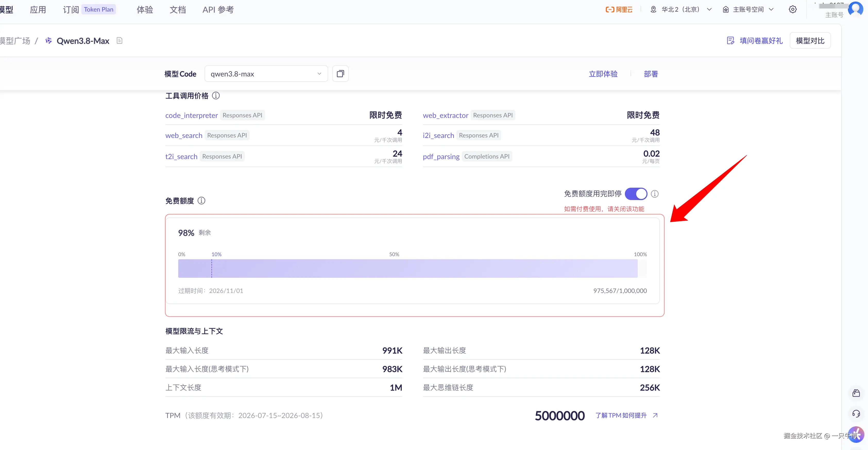Click the Token Plan badge
Screen dimensions: 868x450
click(99, 10)
